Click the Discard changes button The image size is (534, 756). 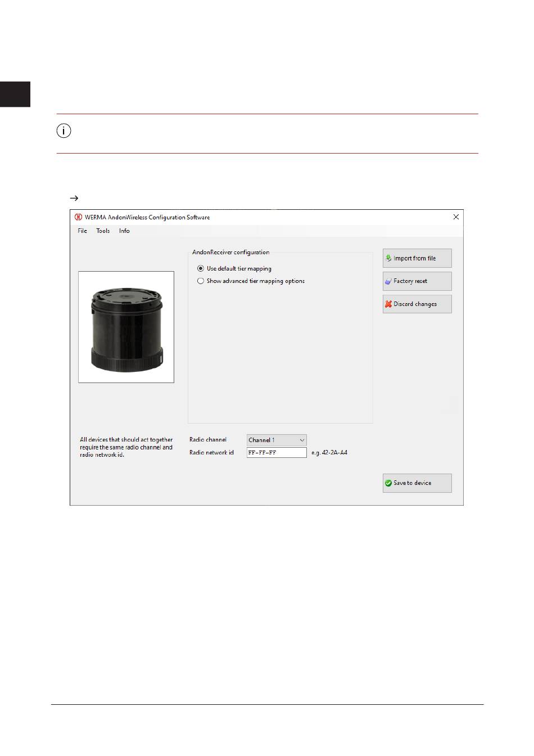[x=417, y=304]
